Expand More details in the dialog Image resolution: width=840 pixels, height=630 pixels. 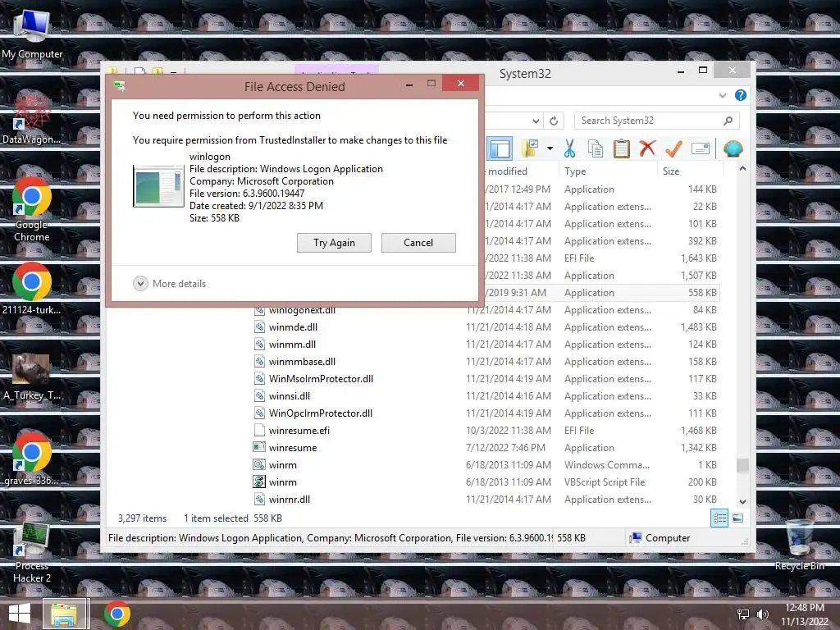170,283
